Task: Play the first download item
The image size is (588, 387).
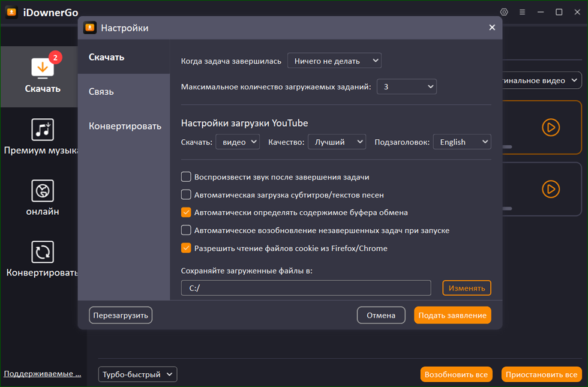Action: pos(551,127)
